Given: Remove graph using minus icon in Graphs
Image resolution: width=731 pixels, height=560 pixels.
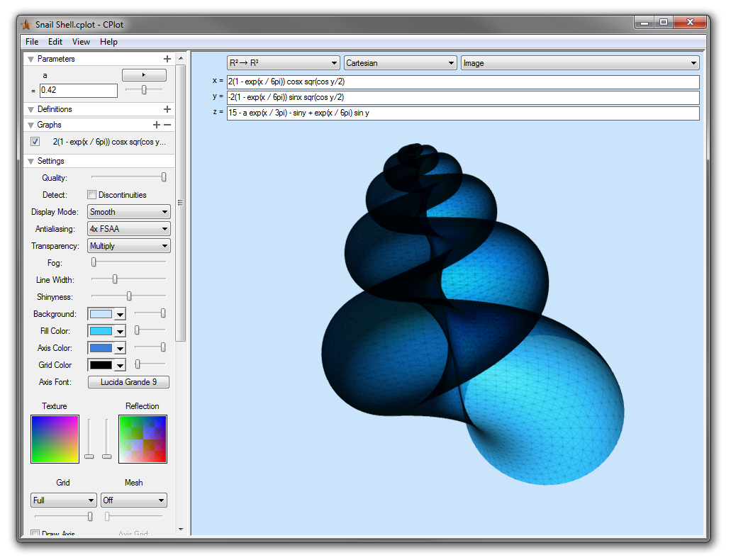Looking at the screenshot, I should click(x=167, y=125).
